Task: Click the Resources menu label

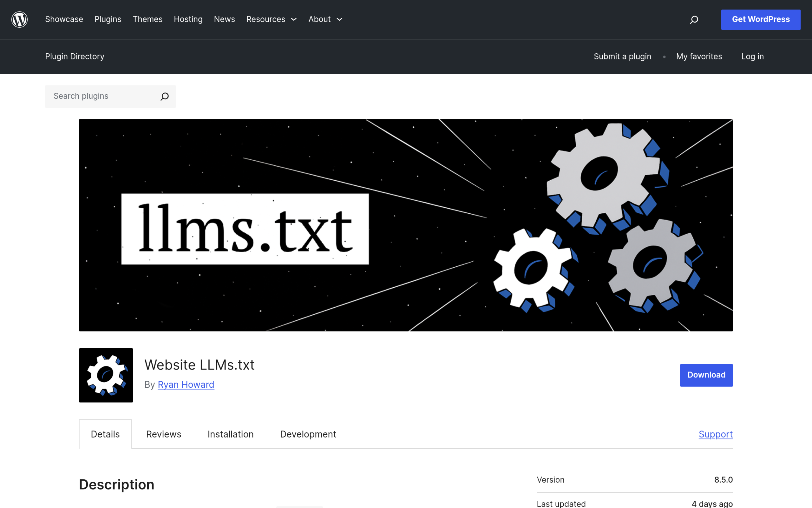Action: point(266,19)
